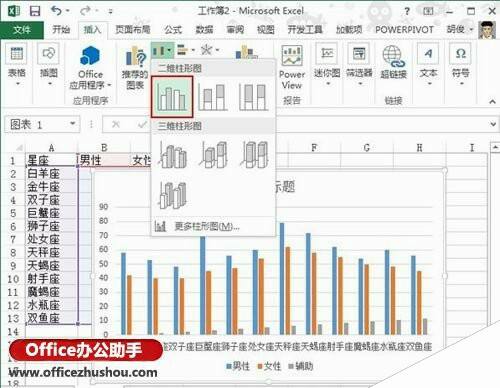Click the Redo arrow icon
Viewport: 500px width, 388px height.
point(85,11)
